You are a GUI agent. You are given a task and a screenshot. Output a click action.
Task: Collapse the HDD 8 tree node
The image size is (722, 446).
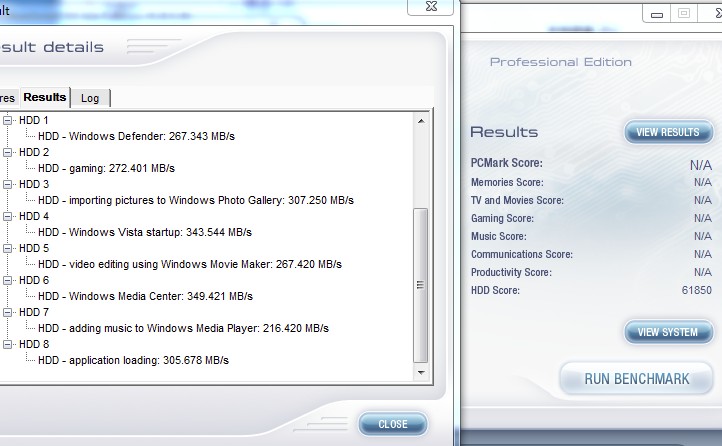[x=7, y=344]
